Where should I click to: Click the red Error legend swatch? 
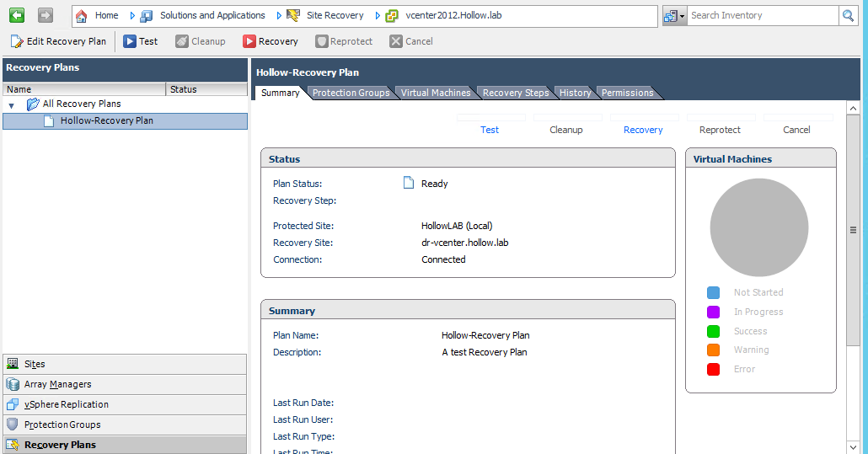(x=714, y=369)
